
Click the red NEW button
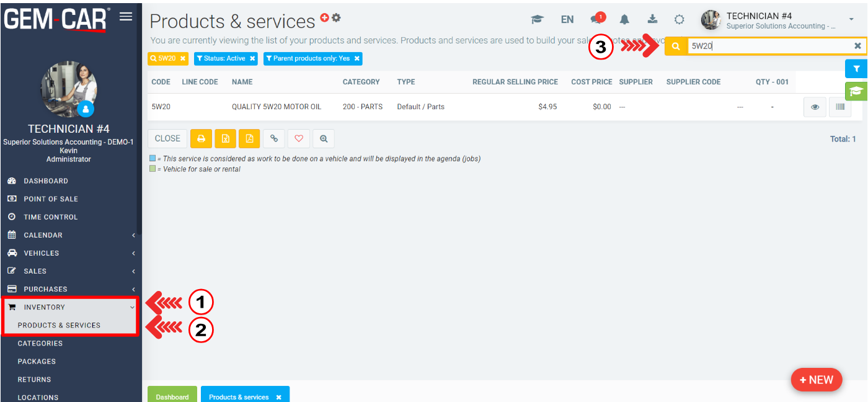click(x=817, y=380)
